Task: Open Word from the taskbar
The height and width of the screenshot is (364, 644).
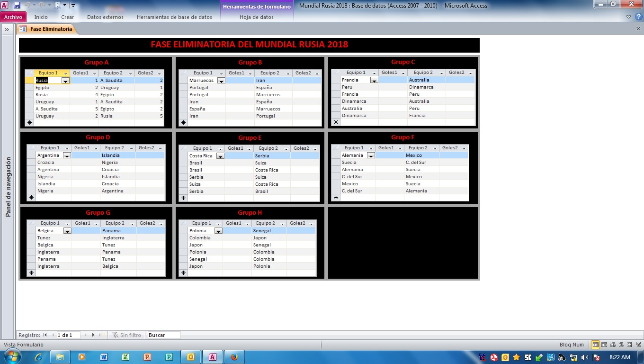Action: point(104,357)
